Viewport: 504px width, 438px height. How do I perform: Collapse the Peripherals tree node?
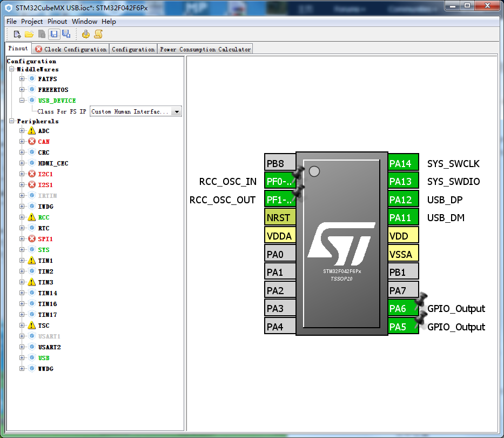pos(12,121)
